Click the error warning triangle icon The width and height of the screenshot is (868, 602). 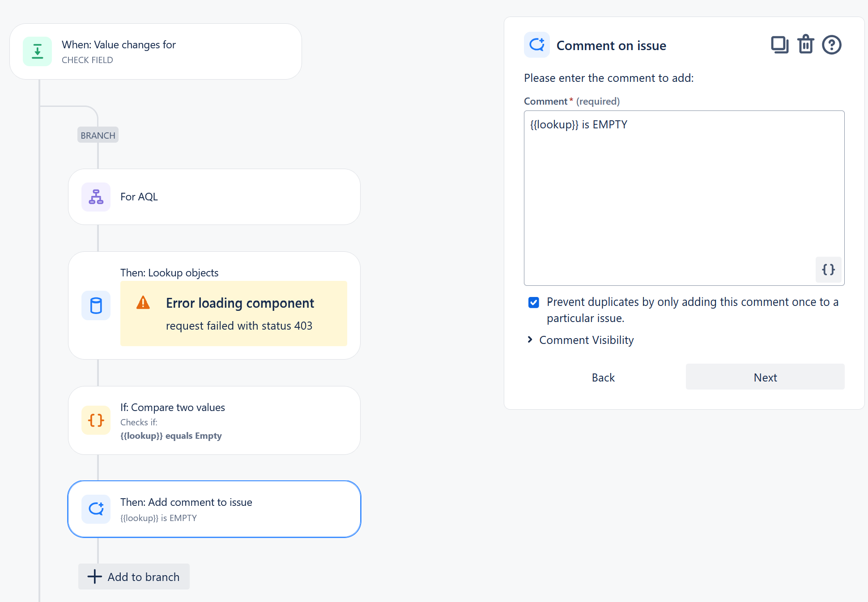click(x=143, y=303)
